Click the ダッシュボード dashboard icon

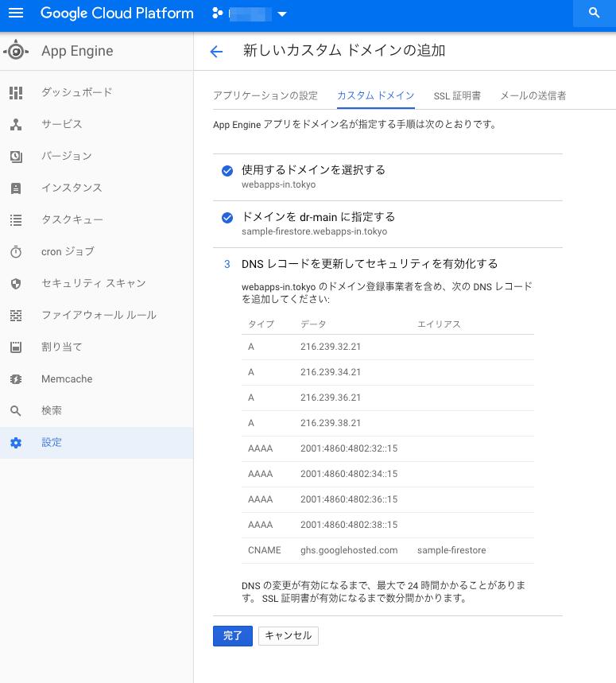click(16, 92)
